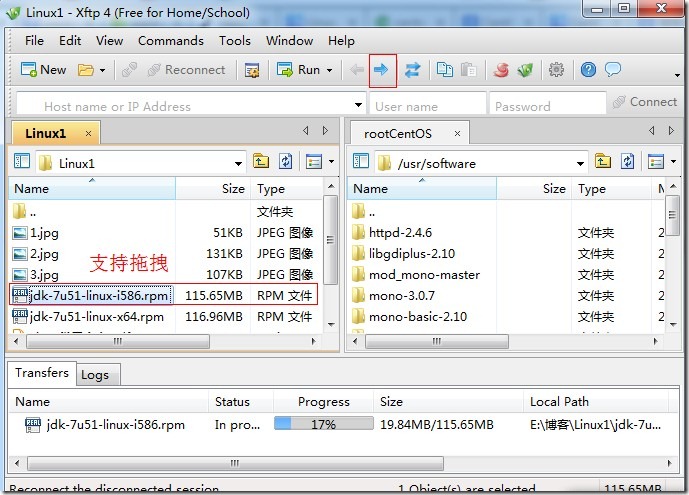The width and height of the screenshot is (689, 495).
Task: Open the folder icon in the toolbar
Action: point(85,70)
